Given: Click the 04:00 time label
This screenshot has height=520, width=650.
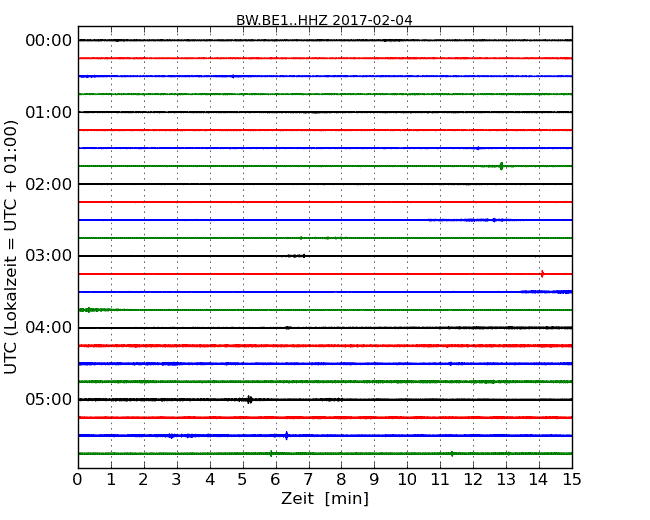Looking at the screenshot, I should [49, 328].
